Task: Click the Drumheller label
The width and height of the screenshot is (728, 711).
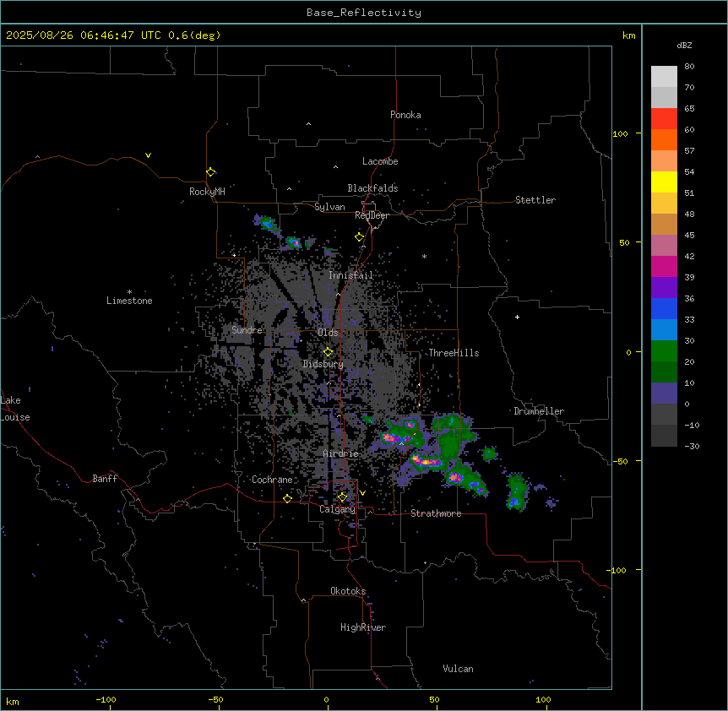Action: [x=539, y=411]
